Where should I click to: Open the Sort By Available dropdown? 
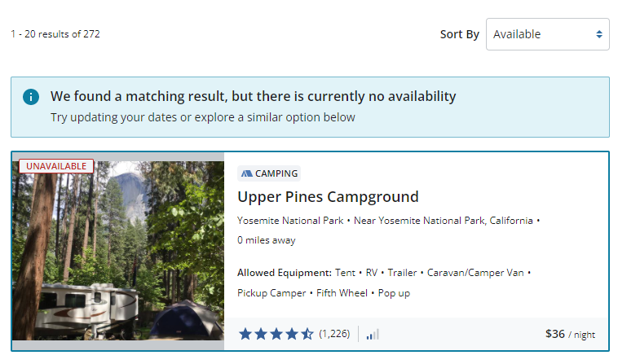(x=547, y=34)
